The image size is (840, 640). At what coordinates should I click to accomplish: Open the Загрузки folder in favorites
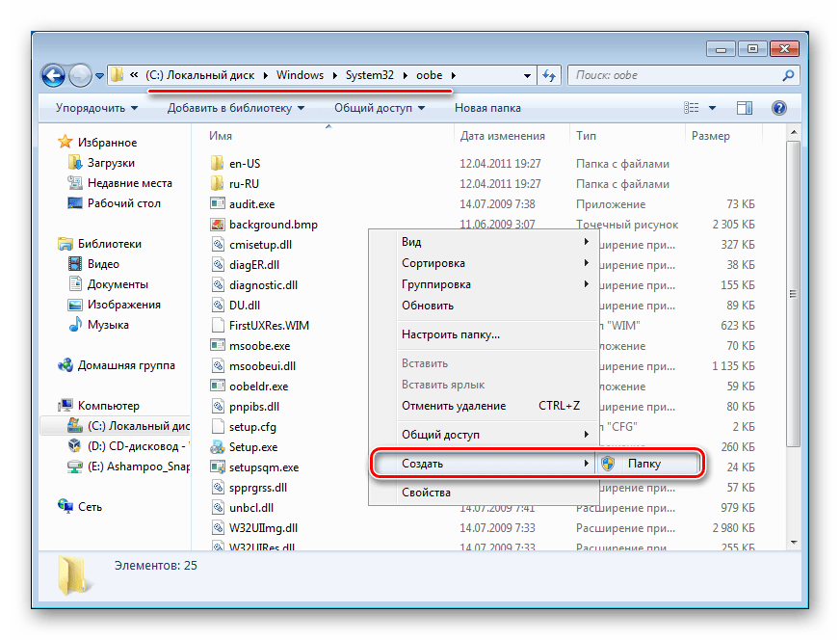(111, 163)
